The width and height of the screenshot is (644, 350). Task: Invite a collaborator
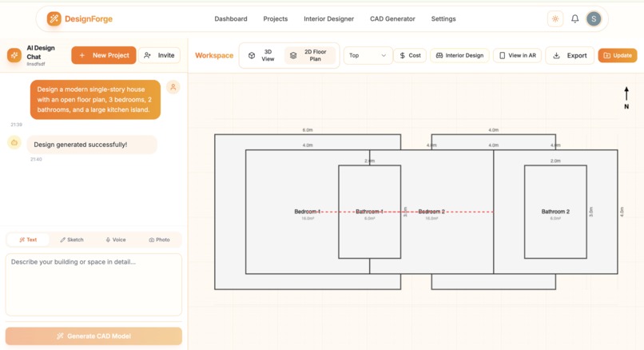tap(159, 55)
